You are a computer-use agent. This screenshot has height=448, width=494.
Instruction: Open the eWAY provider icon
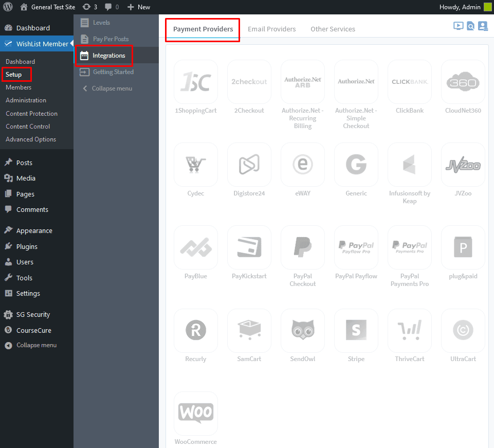click(x=303, y=165)
